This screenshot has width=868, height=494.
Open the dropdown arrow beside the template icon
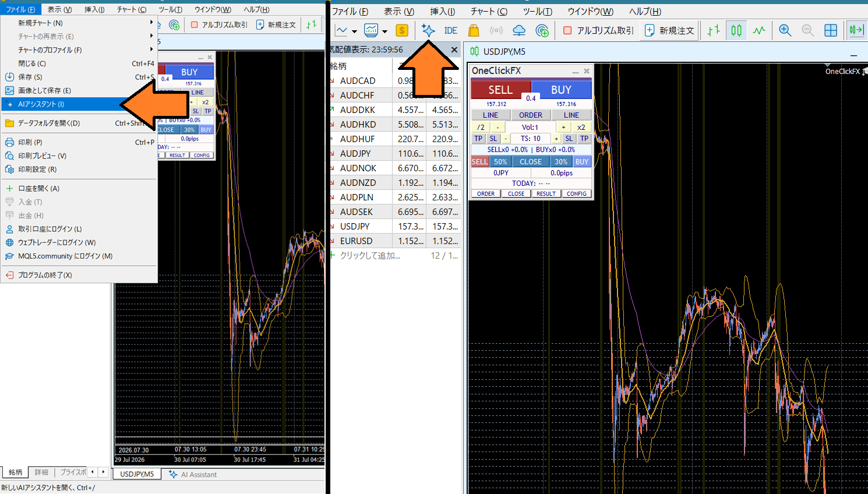click(x=384, y=31)
